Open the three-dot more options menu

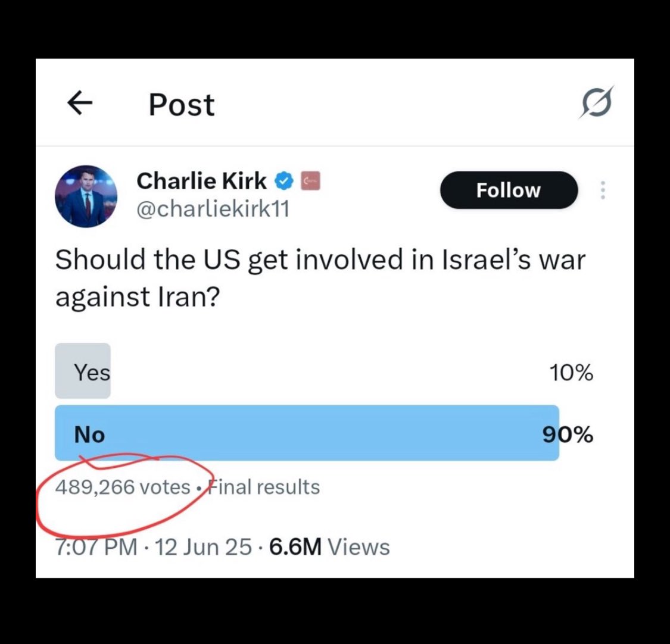tap(603, 190)
